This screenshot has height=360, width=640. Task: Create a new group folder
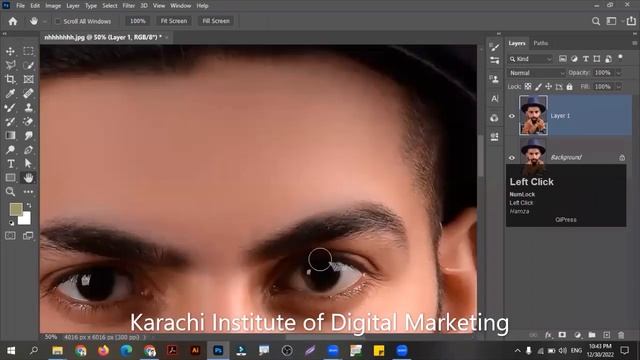pos(592,335)
